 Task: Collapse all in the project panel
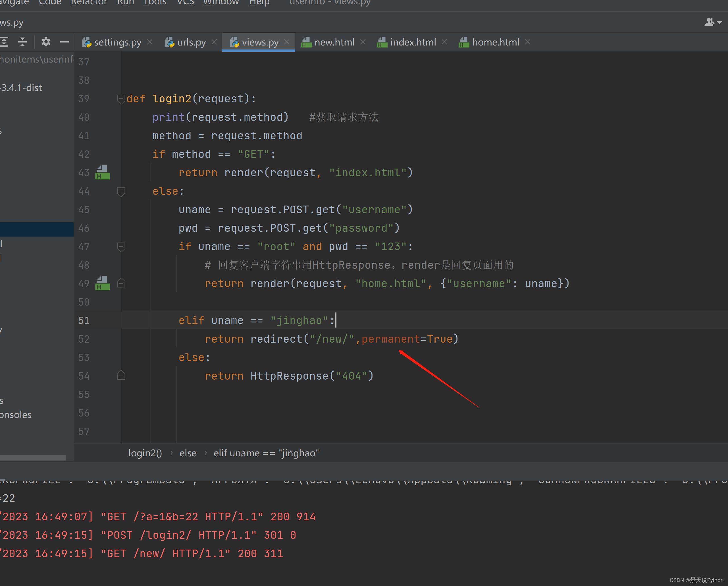pos(22,42)
